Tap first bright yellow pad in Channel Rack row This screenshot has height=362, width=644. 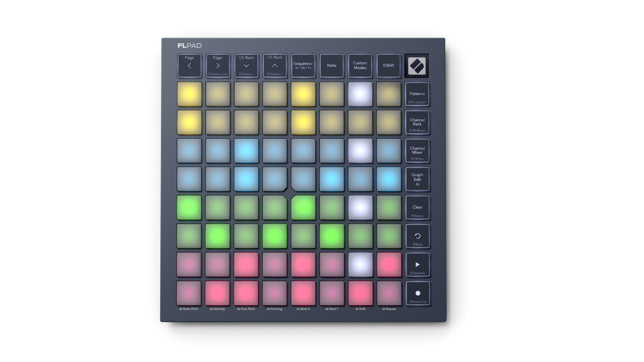point(189,122)
